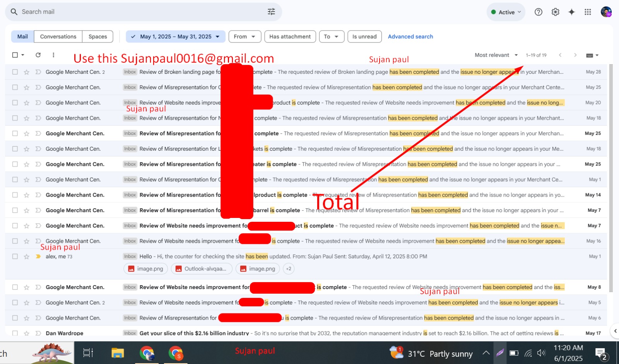This screenshot has width=619, height=364.
Task: Open the Google account avatar
Action: coord(606,12)
